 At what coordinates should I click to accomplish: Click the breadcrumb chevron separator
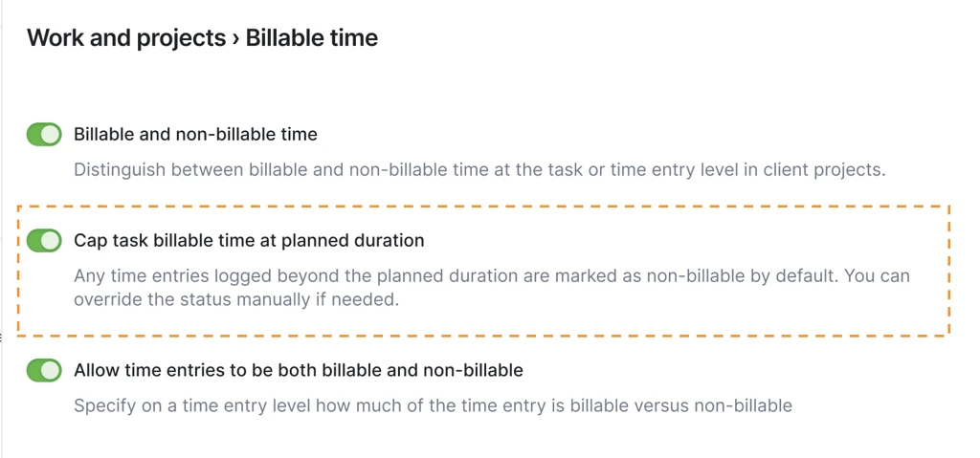pos(234,39)
